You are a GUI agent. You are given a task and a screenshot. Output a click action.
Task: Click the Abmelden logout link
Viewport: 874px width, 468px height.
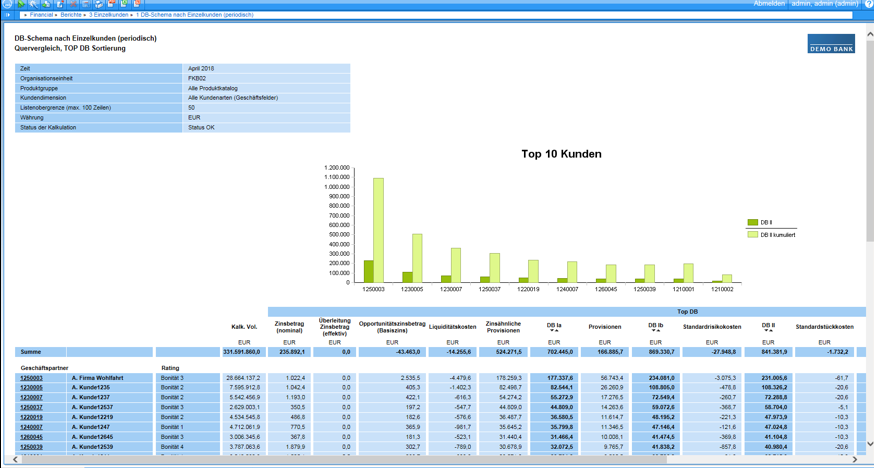pos(768,4)
